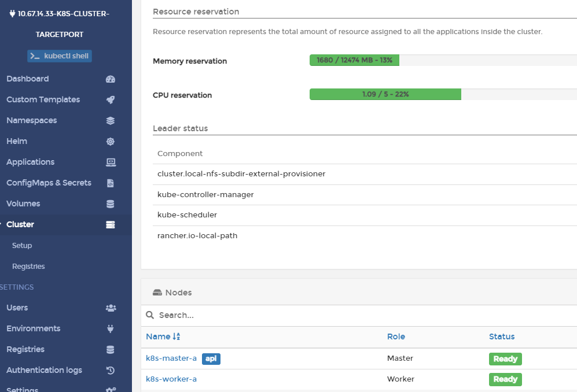This screenshot has width=577, height=392.
Task: Click the Authentication logs history icon
Action: (111, 371)
